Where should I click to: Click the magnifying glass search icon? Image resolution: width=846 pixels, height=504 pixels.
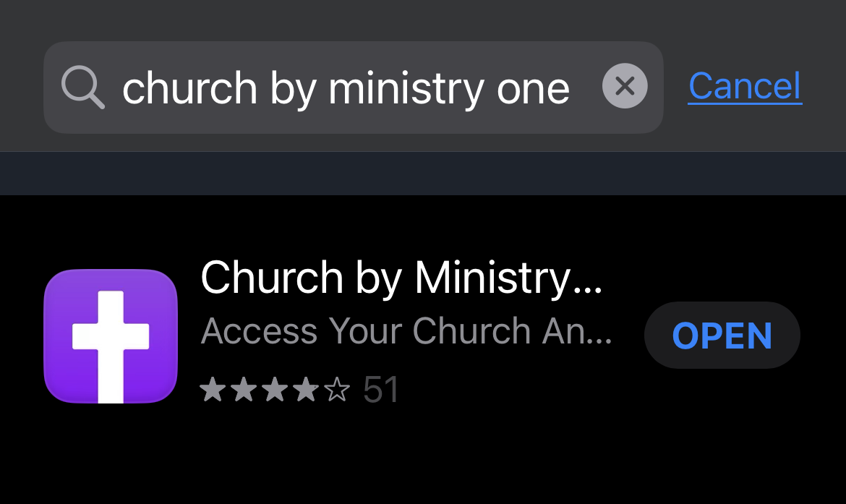[82, 87]
